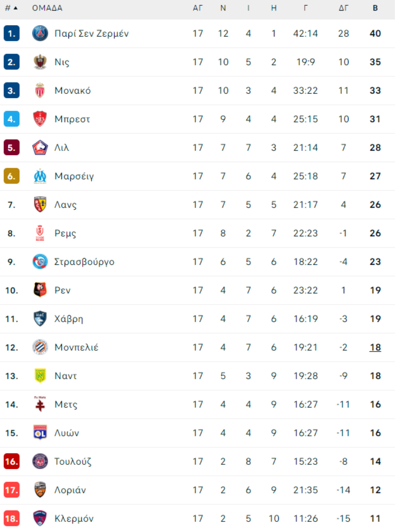395x532 pixels.
Task: Open the Παρί Σεν Ζερμέν team link
Action: click(x=92, y=33)
